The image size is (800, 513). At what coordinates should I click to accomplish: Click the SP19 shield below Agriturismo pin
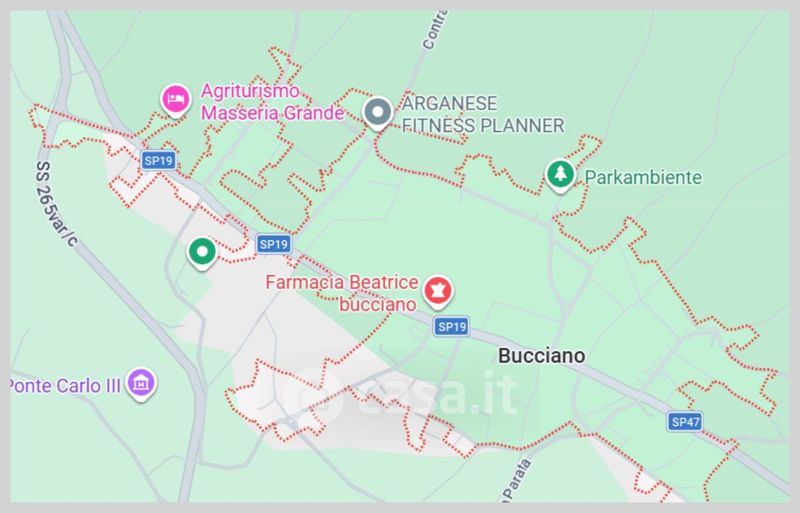159,161
